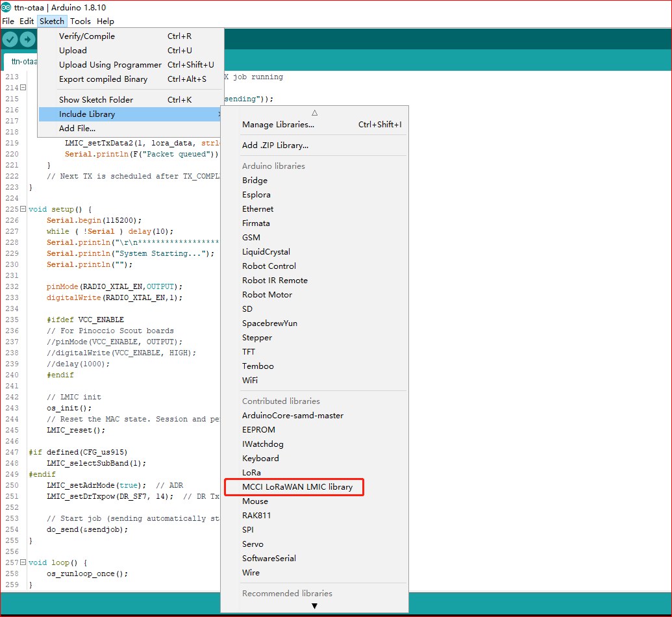Click LMIC_selectSubBand(1); code line
Image resolution: width=672 pixels, height=617 pixels.
[x=97, y=463]
